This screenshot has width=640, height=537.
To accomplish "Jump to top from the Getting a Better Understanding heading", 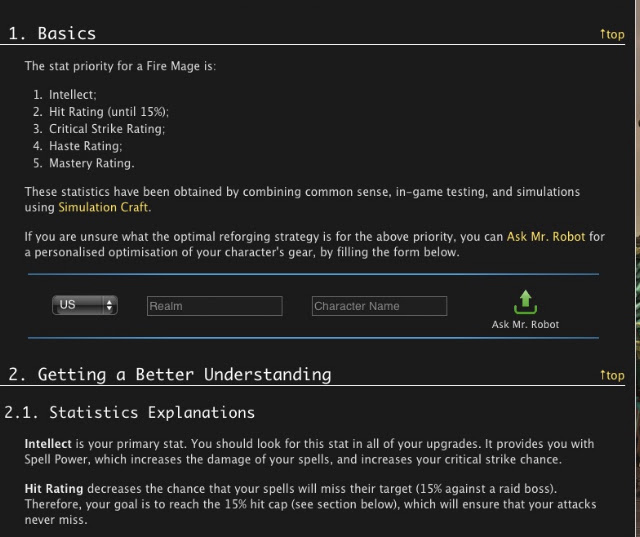I will [x=612, y=375].
